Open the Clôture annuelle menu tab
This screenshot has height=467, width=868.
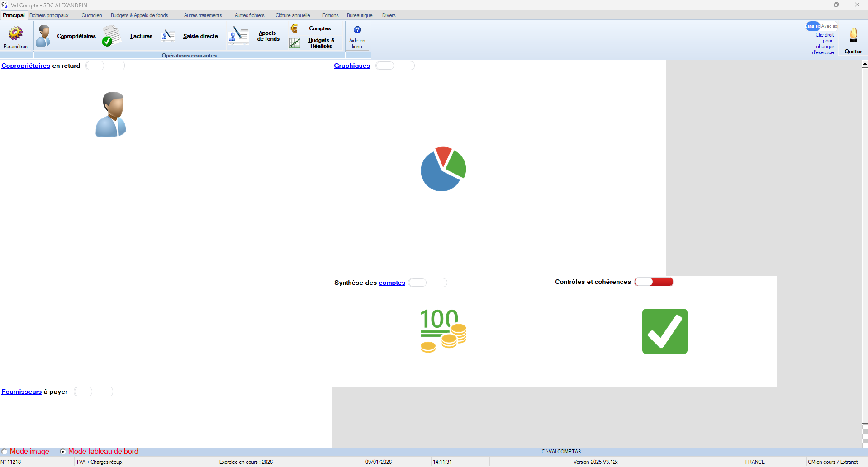293,15
